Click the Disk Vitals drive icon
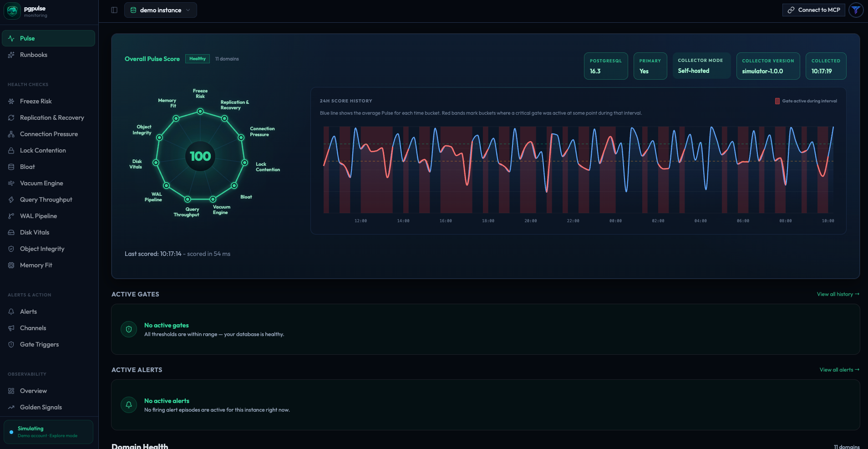The width and height of the screenshot is (868, 449). tap(11, 232)
